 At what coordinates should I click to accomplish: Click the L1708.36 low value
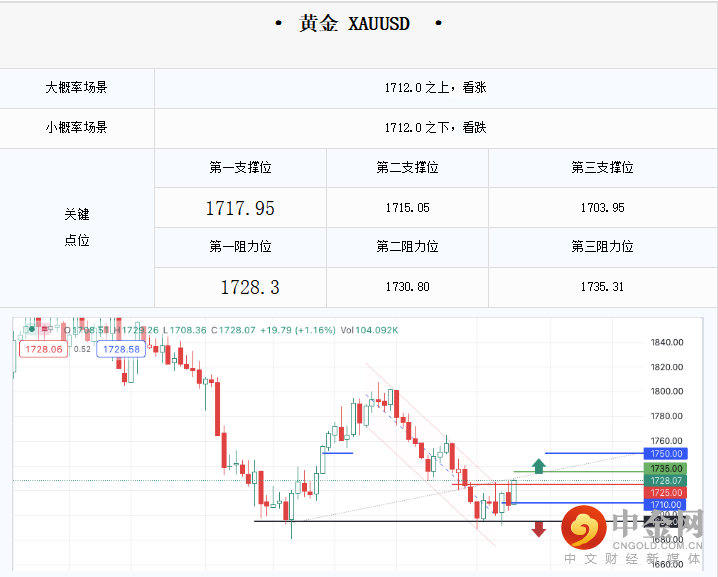point(185,330)
